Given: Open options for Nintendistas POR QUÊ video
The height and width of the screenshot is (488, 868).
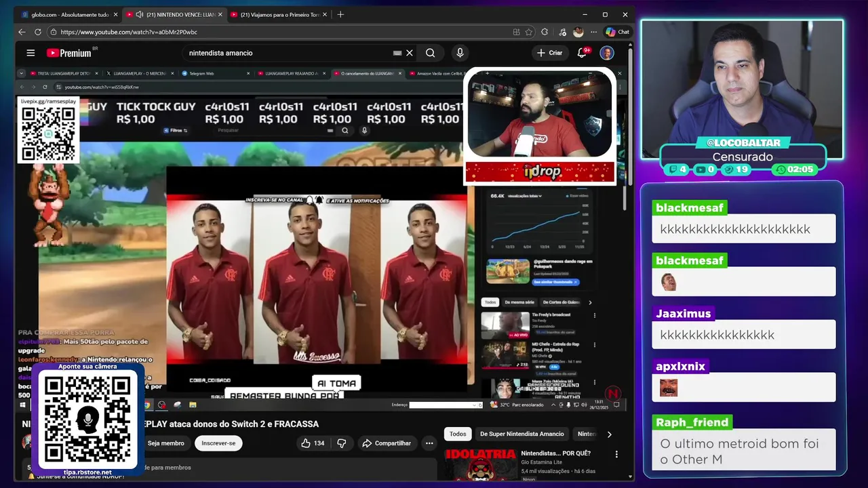Looking at the screenshot, I should pos(616,453).
